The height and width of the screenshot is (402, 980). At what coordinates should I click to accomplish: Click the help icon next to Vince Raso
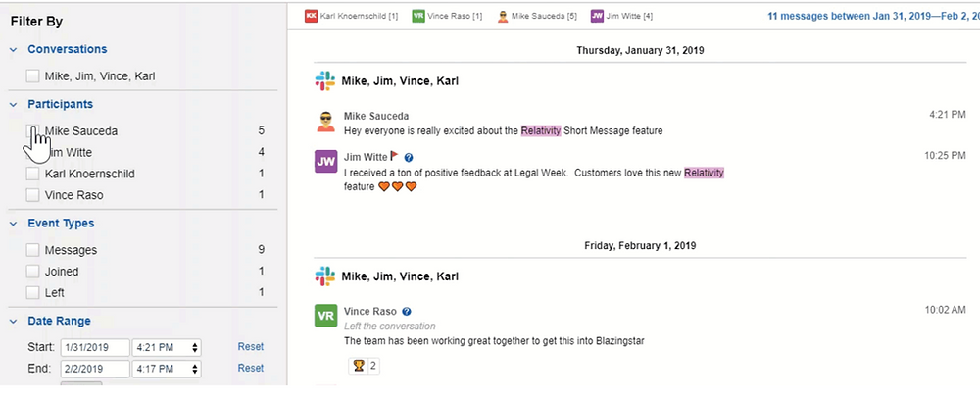407,311
